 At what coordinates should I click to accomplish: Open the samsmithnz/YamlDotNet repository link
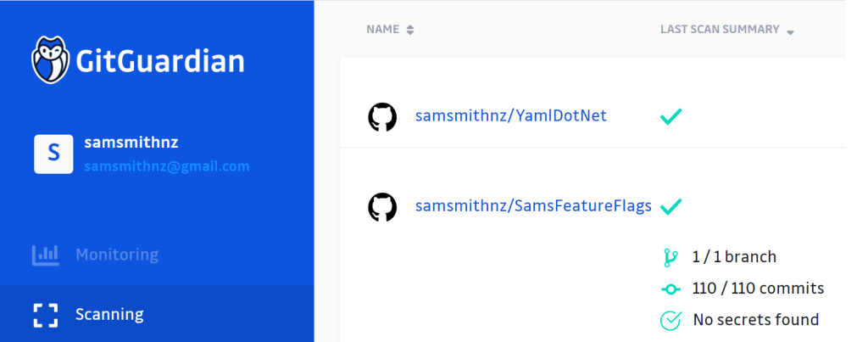(x=510, y=116)
